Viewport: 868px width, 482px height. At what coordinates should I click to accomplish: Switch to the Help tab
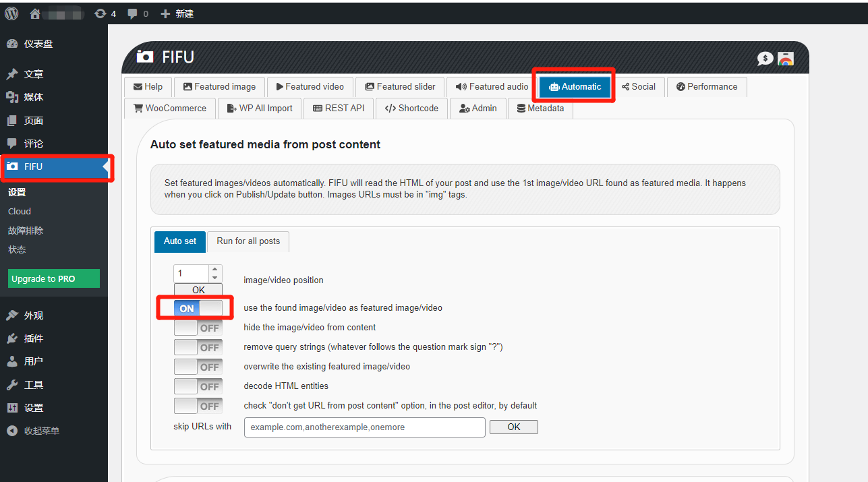coord(148,87)
